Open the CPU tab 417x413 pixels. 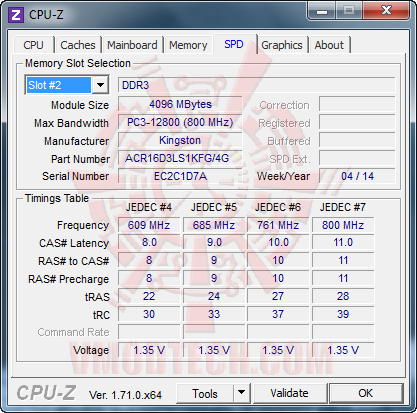33,45
